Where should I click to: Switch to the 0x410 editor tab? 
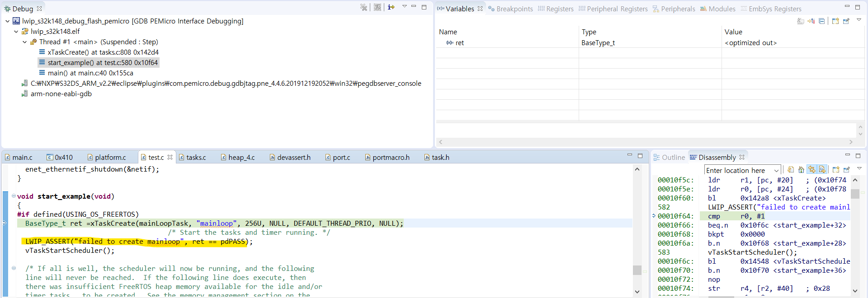tap(60, 158)
